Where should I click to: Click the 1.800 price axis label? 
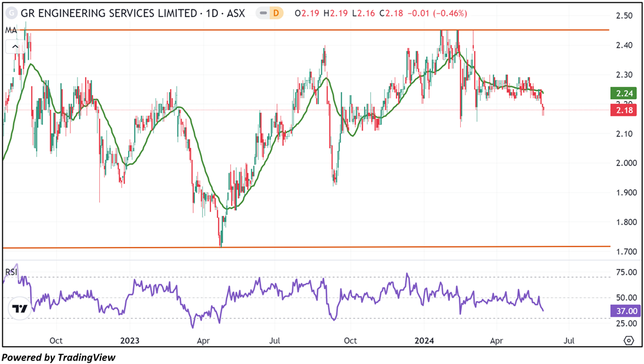(626, 222)
